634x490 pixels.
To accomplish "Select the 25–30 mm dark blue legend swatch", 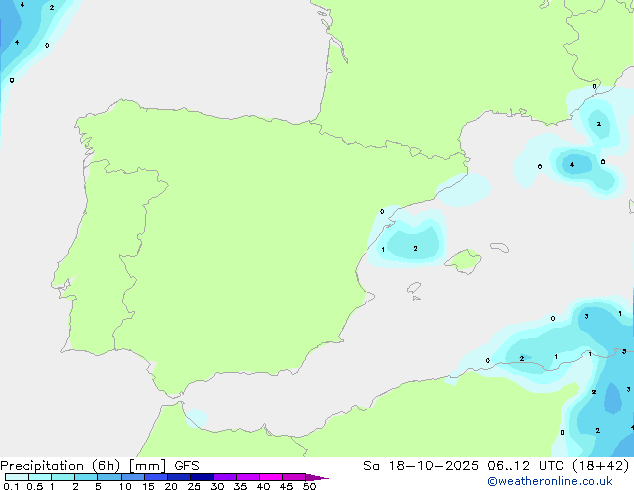I will pyautogui.click(x=202, y=477).
